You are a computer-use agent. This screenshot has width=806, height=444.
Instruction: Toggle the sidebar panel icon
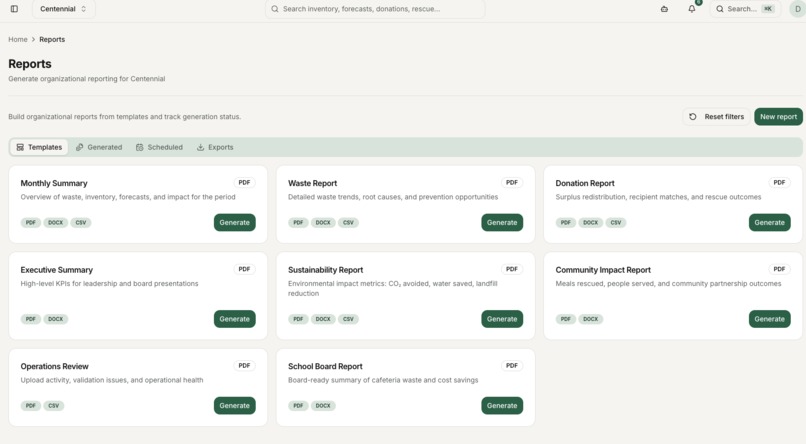coord(14,9)
